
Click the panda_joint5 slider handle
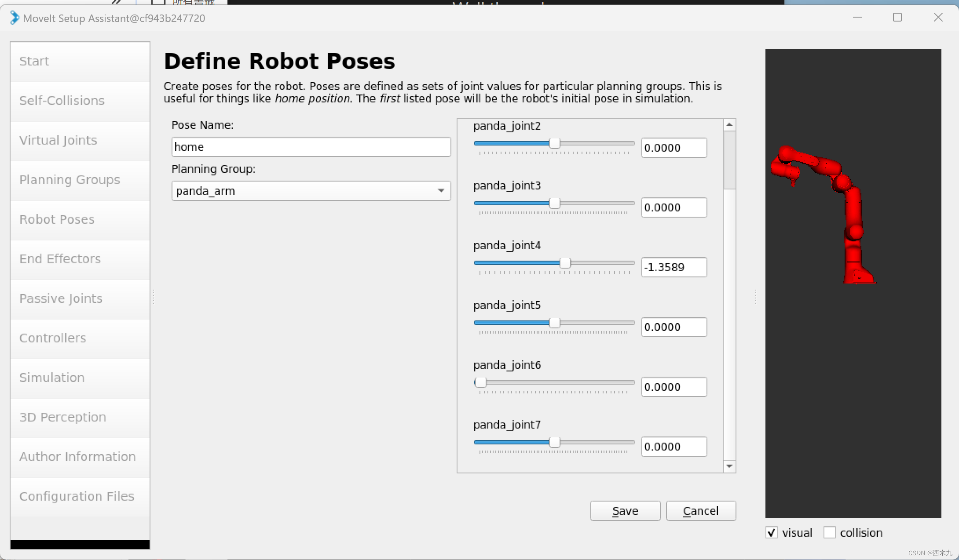555,323
